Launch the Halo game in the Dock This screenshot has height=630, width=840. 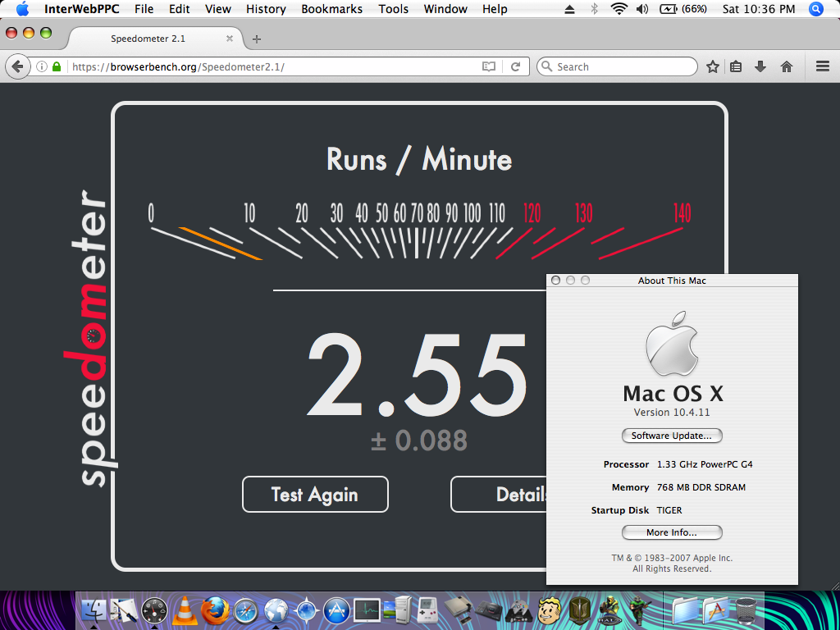[x=609, y=610]
